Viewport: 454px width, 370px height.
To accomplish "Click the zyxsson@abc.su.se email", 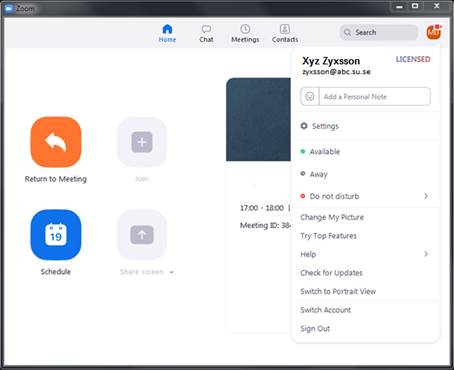I will pyautogui.click(x=336, y=72).
